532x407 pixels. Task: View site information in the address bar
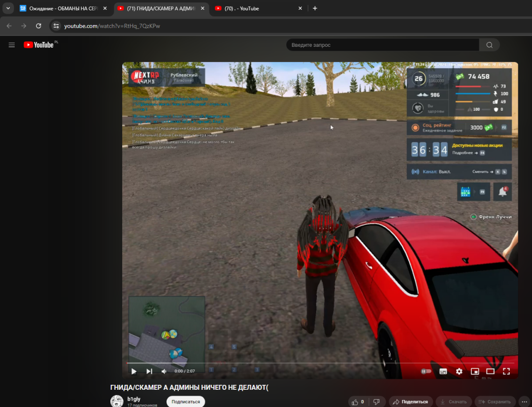pos(56,26)
